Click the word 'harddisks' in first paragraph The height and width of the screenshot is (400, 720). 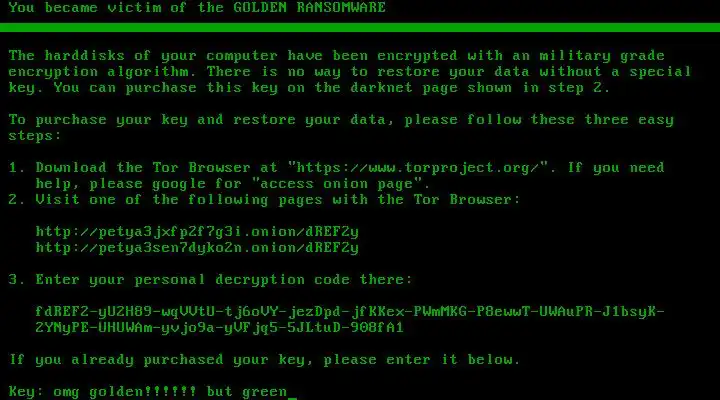click(84, 56)
